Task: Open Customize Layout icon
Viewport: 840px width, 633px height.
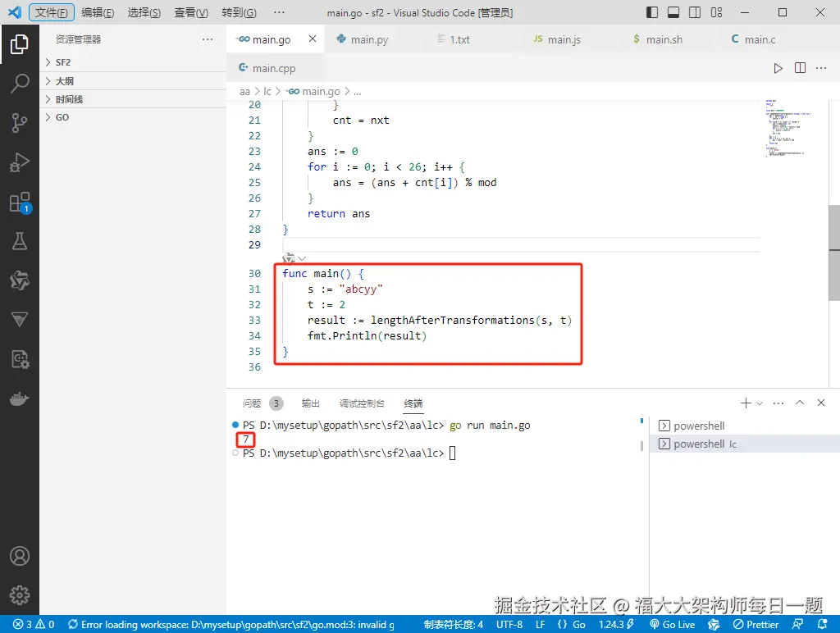Action: (x=716, y=12)
